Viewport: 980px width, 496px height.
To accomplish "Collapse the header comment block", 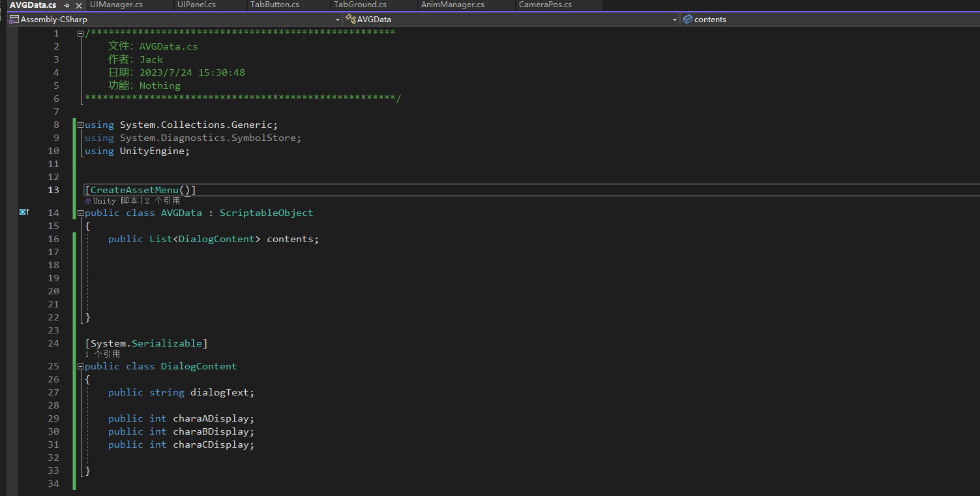I will tap(80, 33).
